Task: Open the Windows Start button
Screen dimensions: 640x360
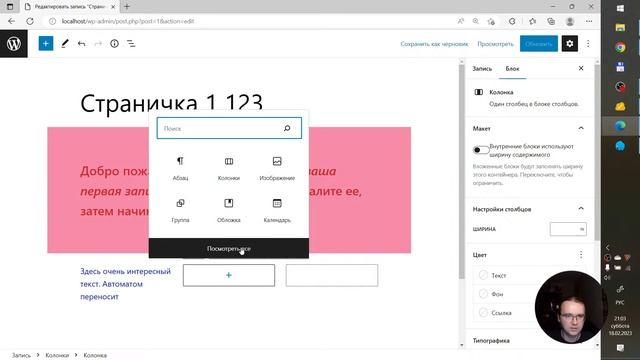Action: (620, 8)
